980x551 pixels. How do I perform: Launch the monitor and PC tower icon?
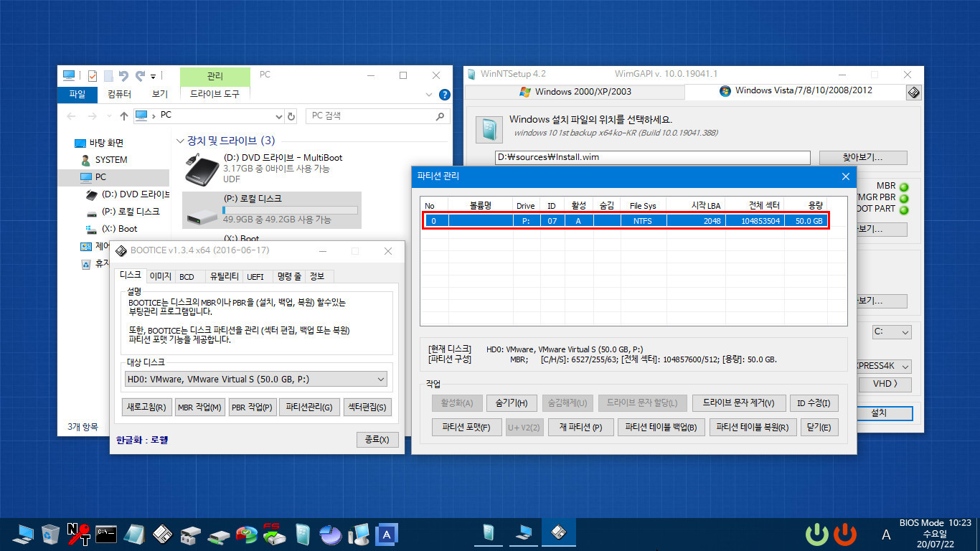358,533
